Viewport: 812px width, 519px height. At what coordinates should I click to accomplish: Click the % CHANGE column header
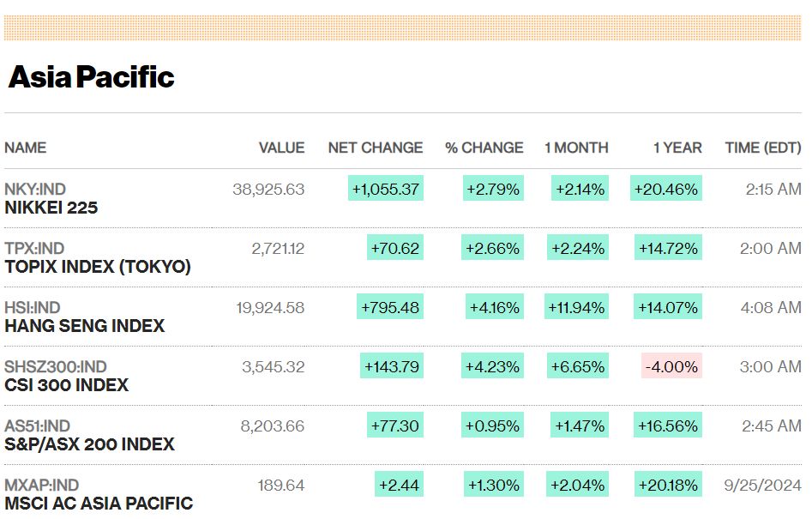point(484,148)
